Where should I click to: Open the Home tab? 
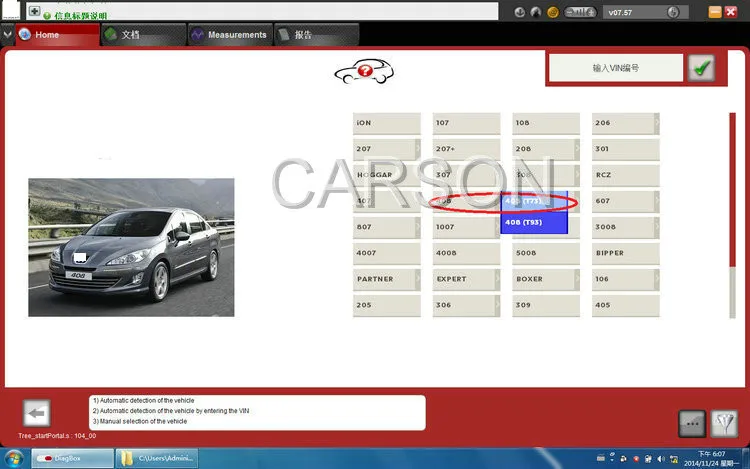(x=57, y=35)
